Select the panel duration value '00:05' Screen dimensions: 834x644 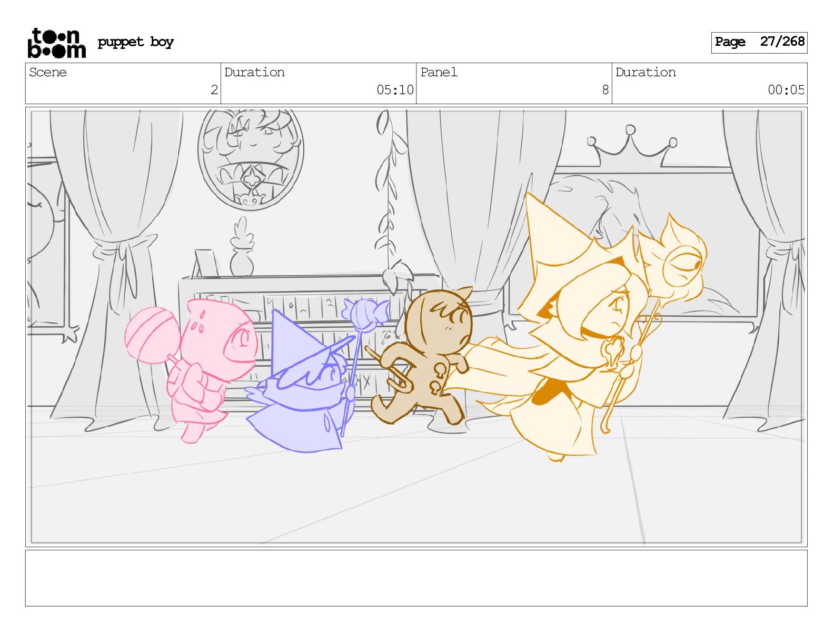786,90
